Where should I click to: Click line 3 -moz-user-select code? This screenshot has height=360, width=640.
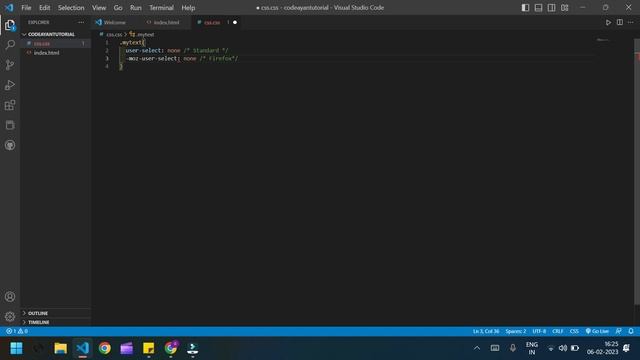point(182,59)
